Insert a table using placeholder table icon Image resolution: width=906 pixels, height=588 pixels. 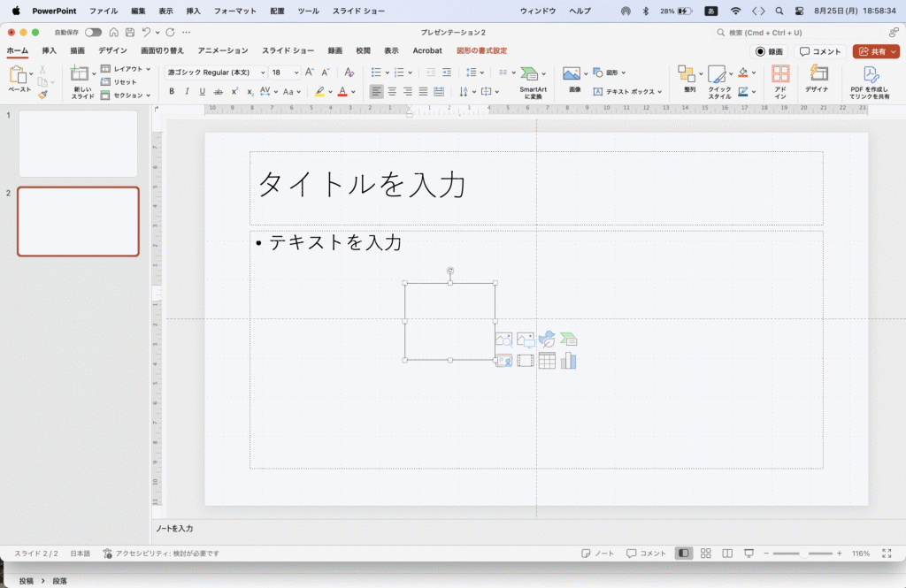tap(547, 361)
